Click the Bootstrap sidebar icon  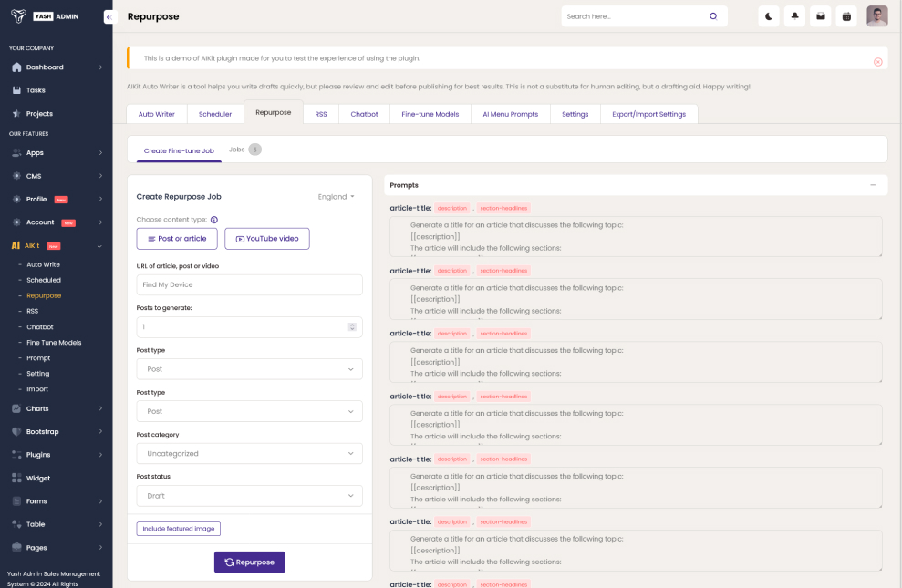pyautogui.click(x=16, y=432)
